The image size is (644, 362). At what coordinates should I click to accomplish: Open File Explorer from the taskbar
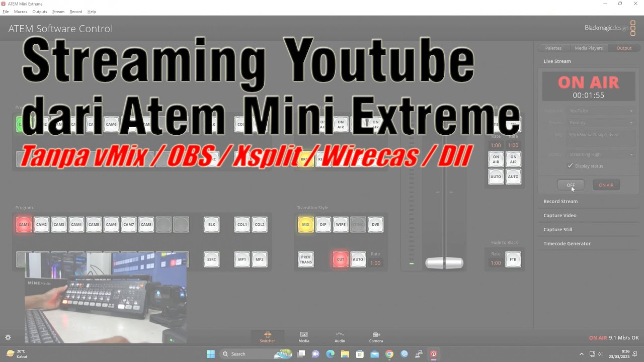[345, 354]
